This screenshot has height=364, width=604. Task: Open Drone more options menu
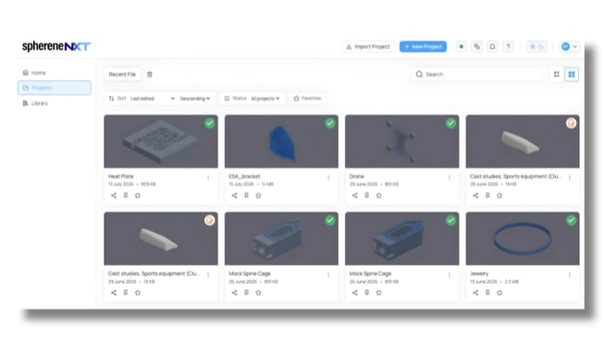tap(450, 177)
